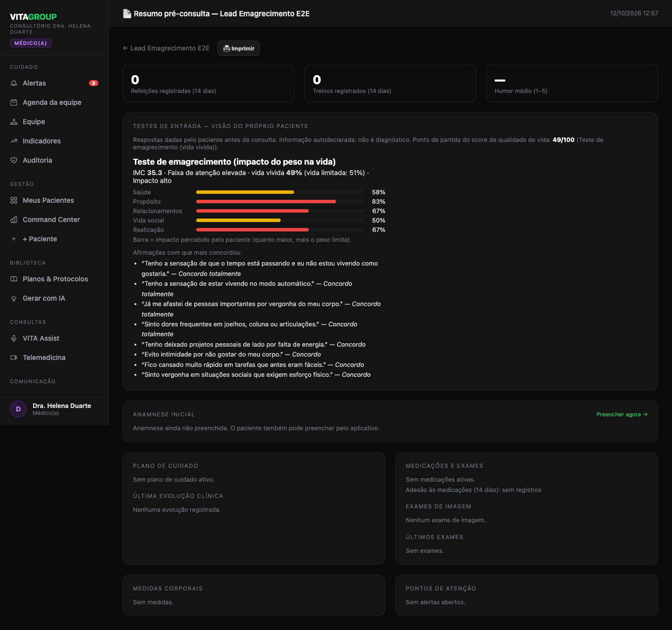Select the Equipe people icon
The width and height of the screenshot is (672, 630).
(x=14, y=122)
